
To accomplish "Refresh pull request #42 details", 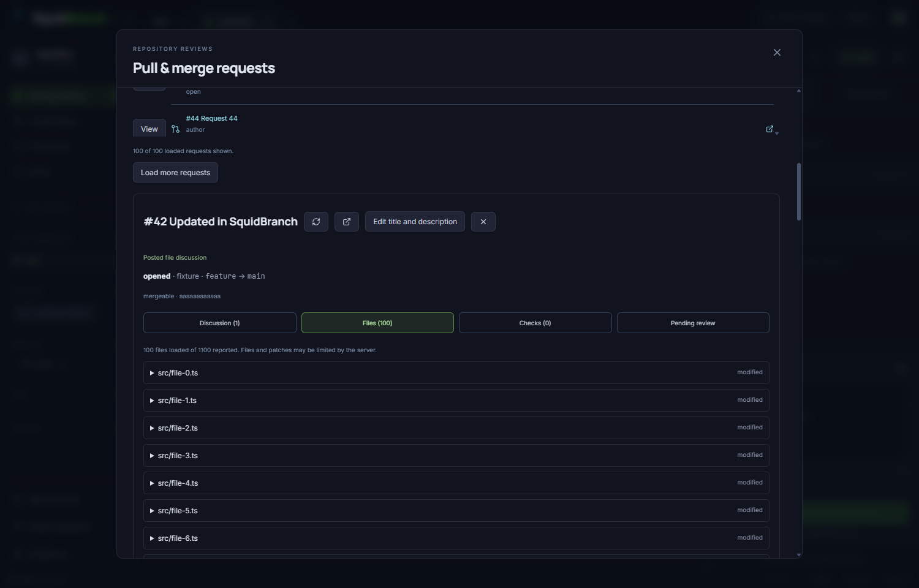I will [316, 222].
